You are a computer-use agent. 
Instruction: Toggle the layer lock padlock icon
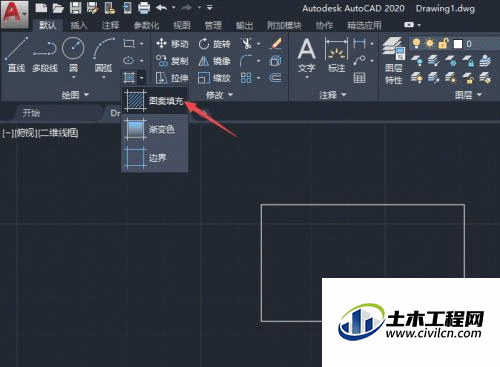point(443,43)
